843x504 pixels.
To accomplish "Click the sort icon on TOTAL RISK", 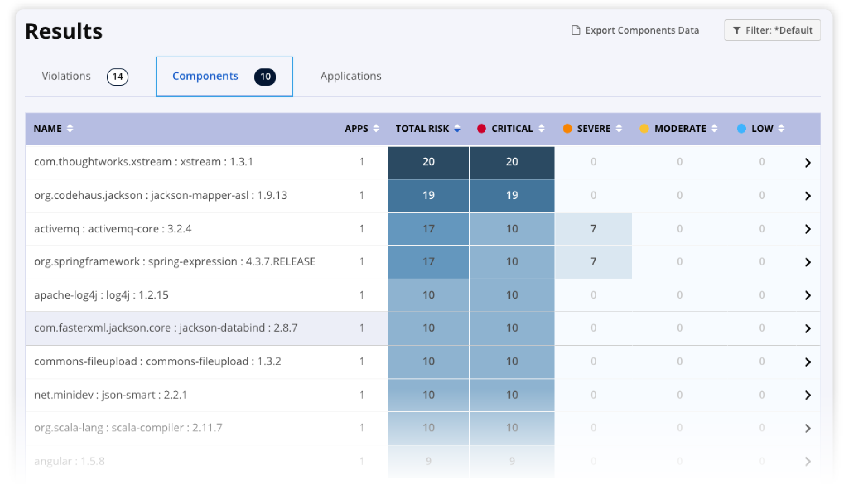I will tap(457, 128).
